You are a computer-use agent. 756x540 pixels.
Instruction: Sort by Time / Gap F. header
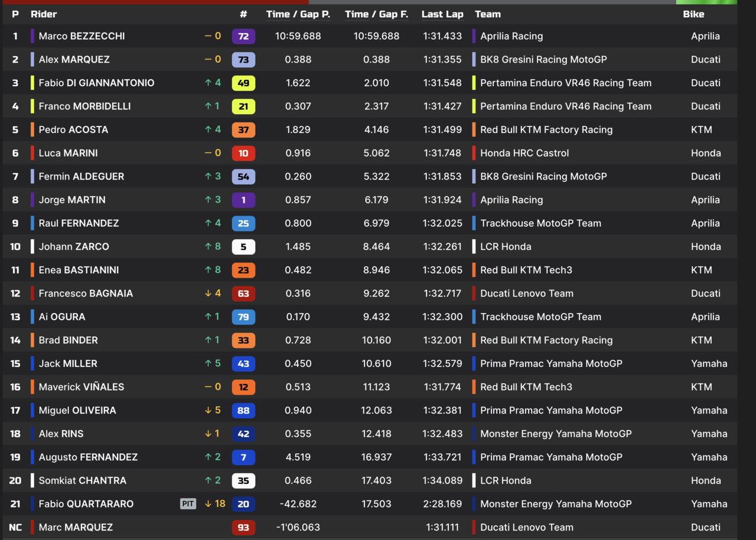(x=377, y=14)
